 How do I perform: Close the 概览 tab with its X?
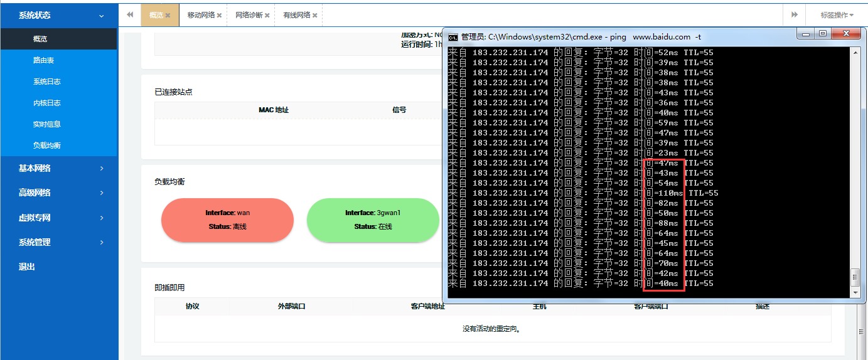(x=168, y=15)
